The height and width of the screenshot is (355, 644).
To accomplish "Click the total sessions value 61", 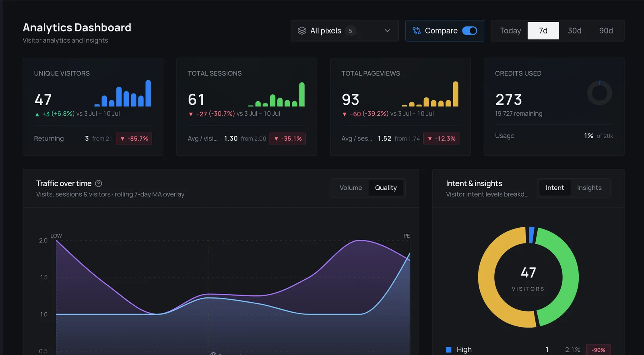I will pyautogui.click(x=196, y=100).
